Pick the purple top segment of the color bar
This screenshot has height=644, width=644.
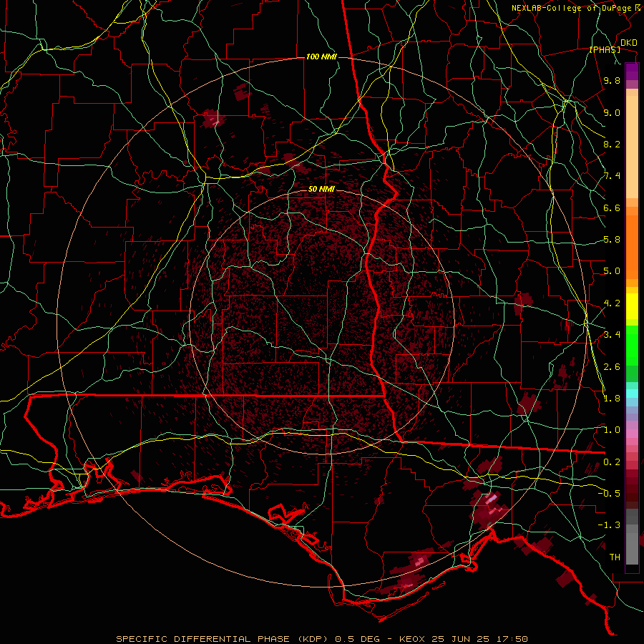pos(632,72)
